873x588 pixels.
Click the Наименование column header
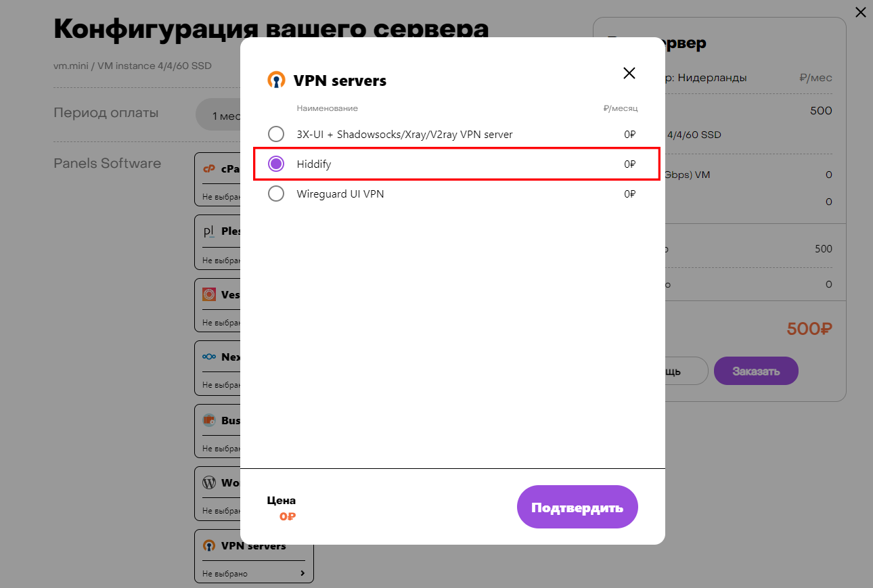click(327, 108)
